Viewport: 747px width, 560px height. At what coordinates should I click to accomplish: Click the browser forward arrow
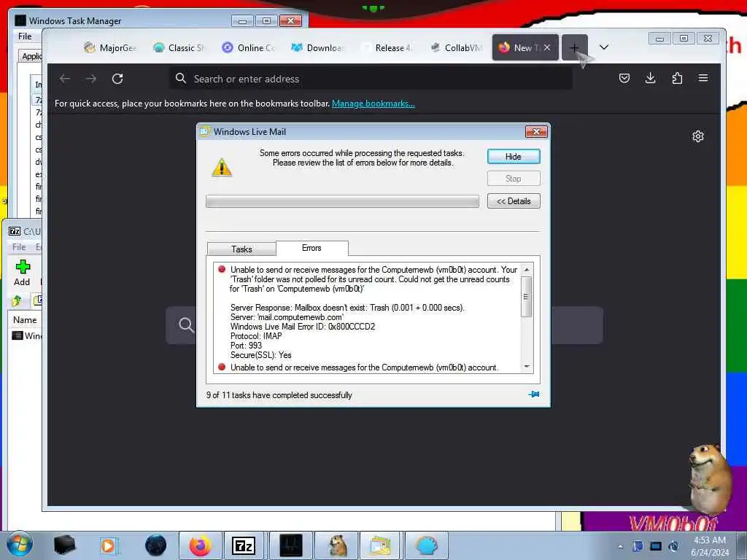[x=91, y=79]
